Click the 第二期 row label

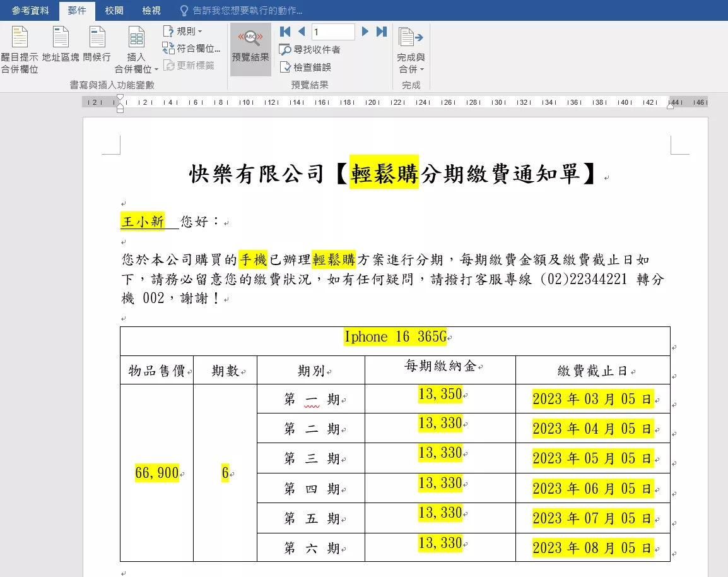click(312, 429)
